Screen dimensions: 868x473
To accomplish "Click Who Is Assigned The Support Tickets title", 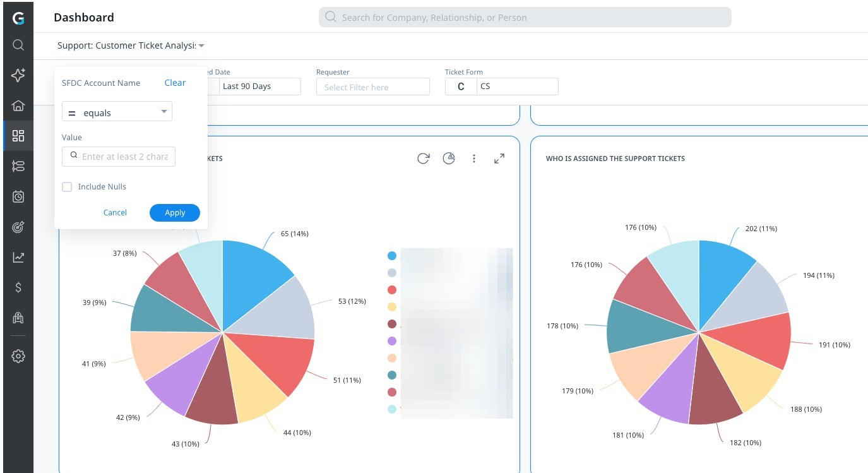I will click(x=615, y=159).
